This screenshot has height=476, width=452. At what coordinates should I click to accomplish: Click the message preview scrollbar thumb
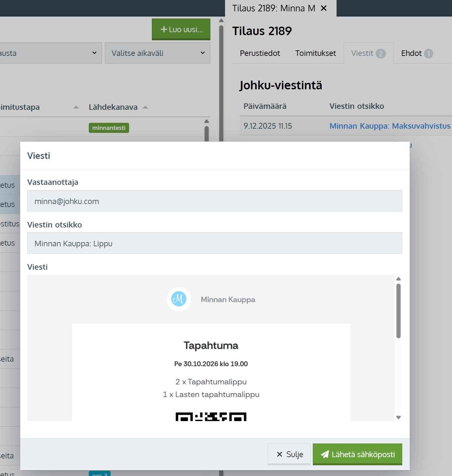point(398,310)
